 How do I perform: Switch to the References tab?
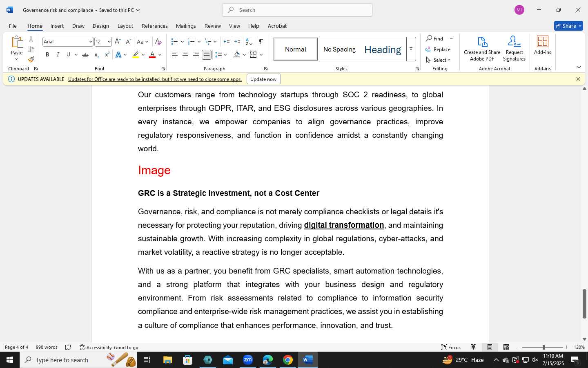pos(154,26)
